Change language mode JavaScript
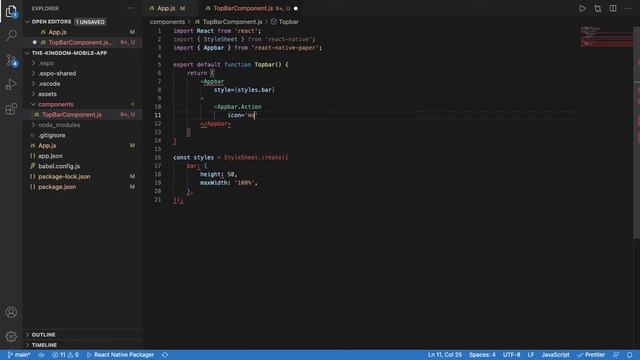The image size is (640, 360). click(556, 355)
